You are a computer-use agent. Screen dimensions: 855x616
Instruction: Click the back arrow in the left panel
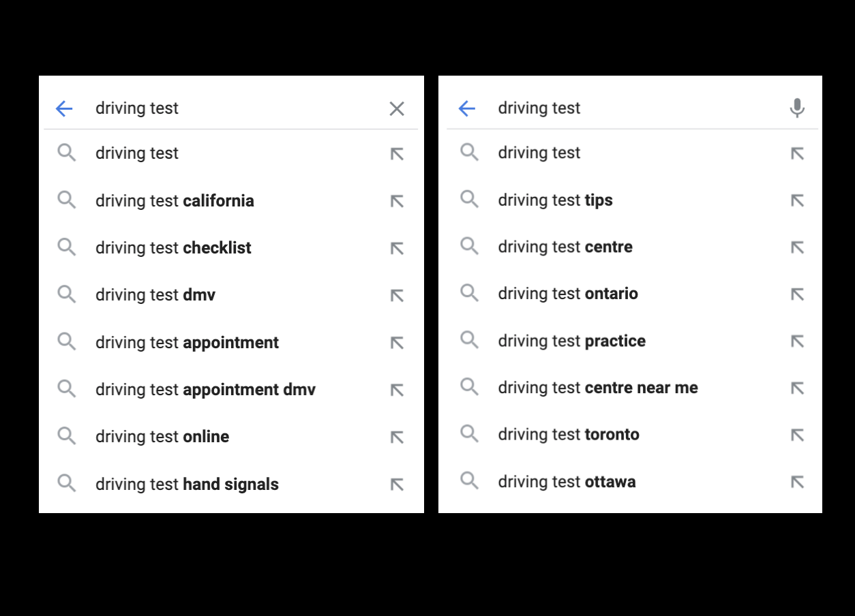coord(65,108)
